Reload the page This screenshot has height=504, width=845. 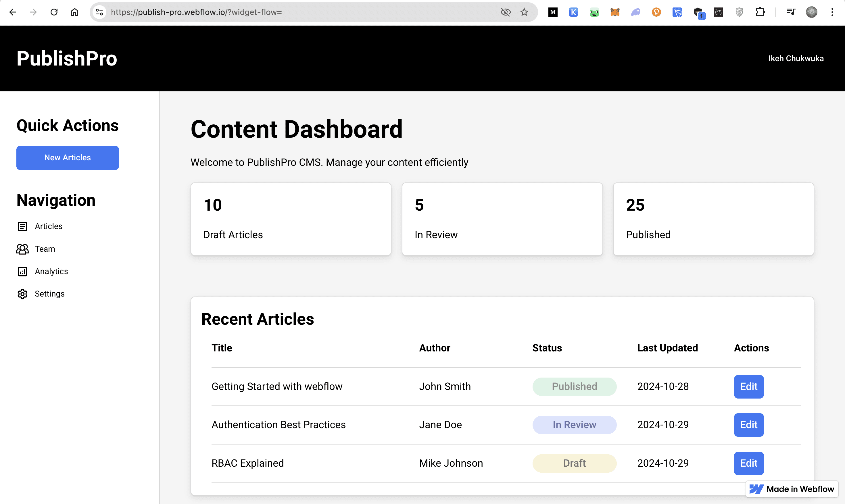(x=54, y=12)
